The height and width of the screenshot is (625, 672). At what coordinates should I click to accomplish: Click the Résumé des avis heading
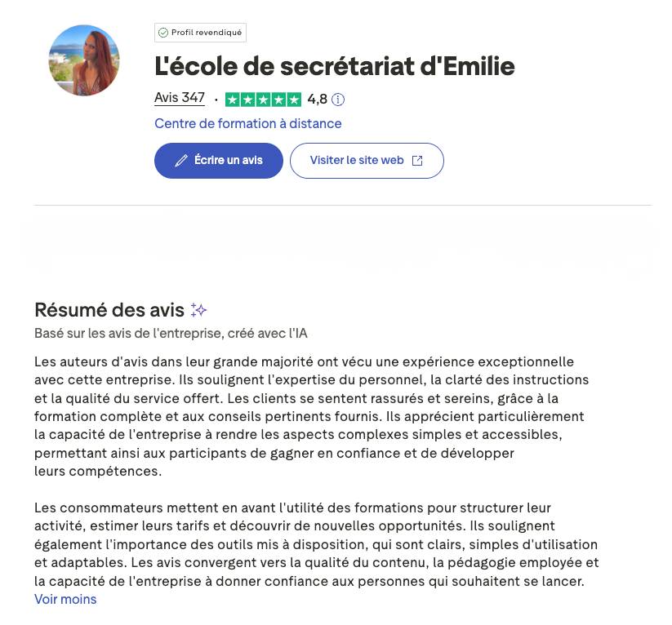point(109,310)
